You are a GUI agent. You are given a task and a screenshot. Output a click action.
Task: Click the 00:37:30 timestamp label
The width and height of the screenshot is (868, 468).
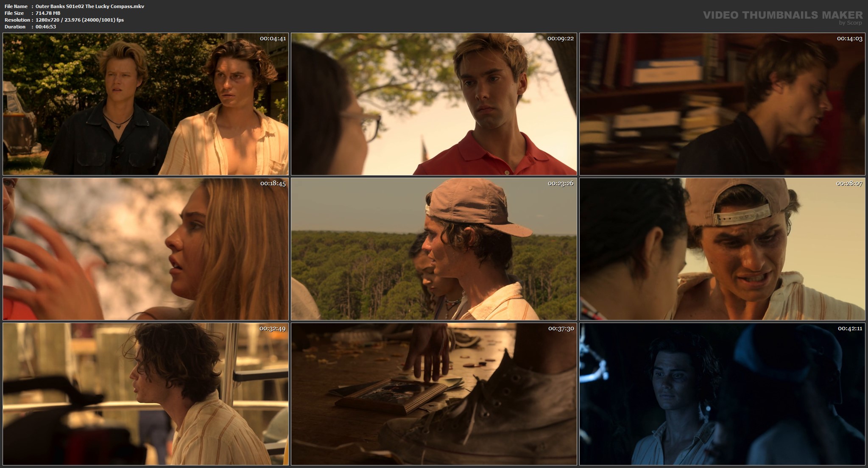tap(561, 329)
